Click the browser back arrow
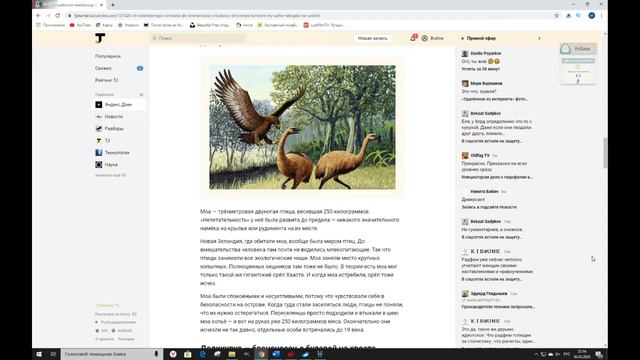 38,16
